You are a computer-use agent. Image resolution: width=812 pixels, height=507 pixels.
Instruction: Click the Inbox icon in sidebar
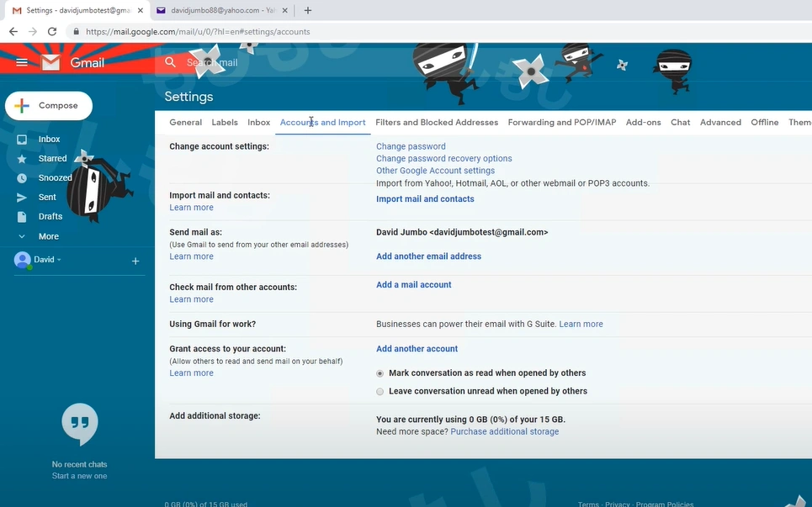[x=22, y=140]
